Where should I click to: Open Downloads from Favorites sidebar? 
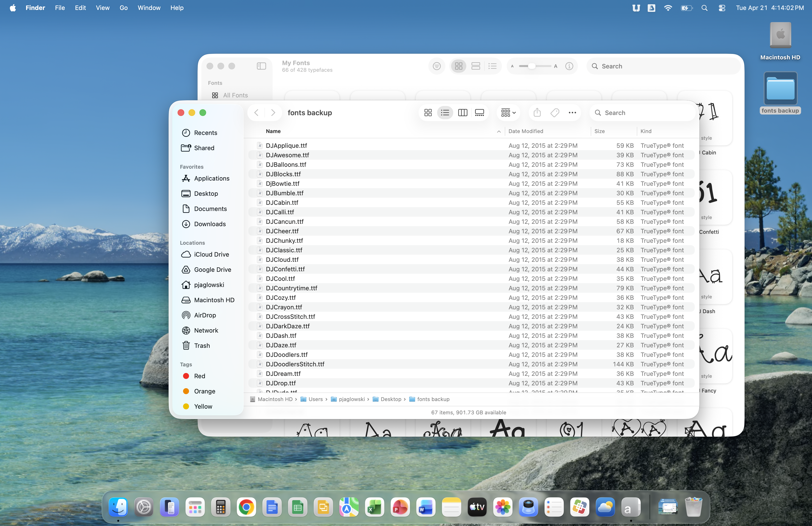pos(209,224)
